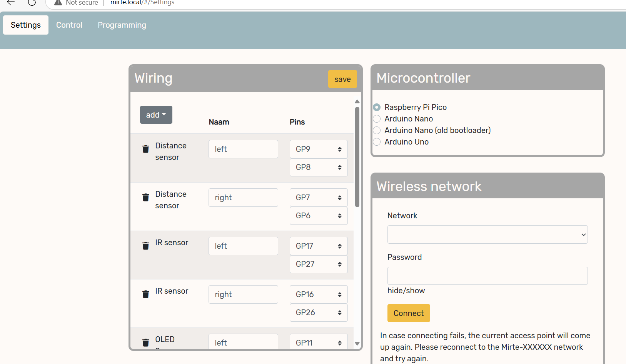Remove the left IR sensor entry
This screenshot has width=626, height=364.
(145, 246)
